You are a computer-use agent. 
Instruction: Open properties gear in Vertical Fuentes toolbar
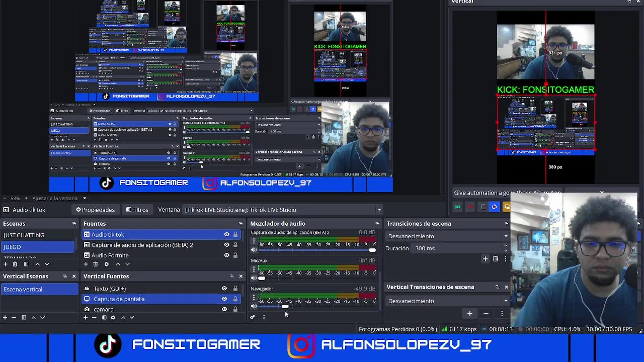point(113,317)
